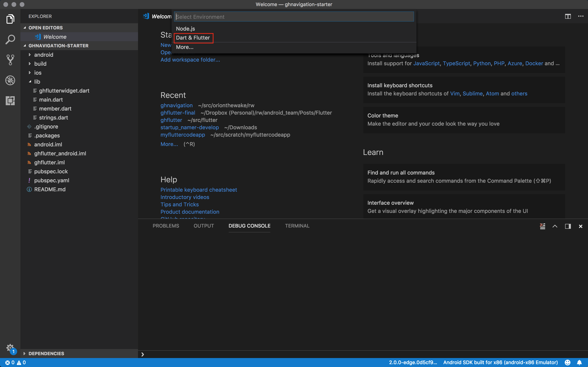
Task: Switch to the TERMINAL tab
Action: [297, 226]
